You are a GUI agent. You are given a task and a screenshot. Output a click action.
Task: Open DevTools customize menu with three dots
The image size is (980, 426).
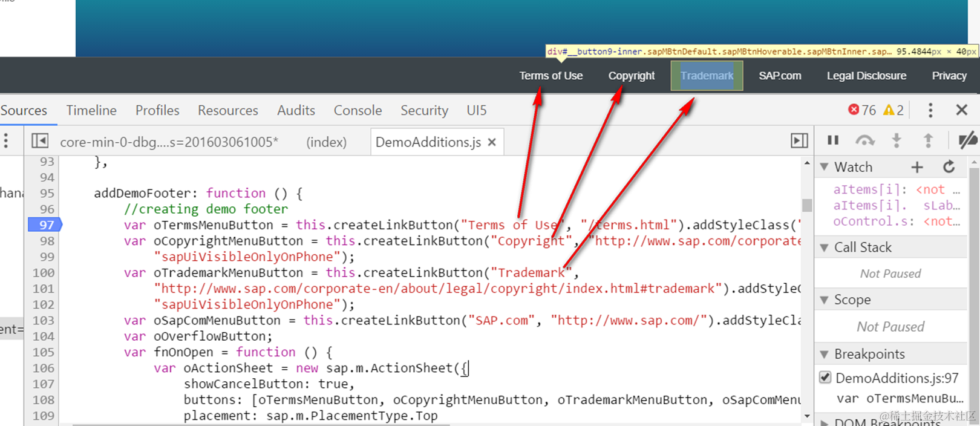pyautogui.click(x=930, y=110)
